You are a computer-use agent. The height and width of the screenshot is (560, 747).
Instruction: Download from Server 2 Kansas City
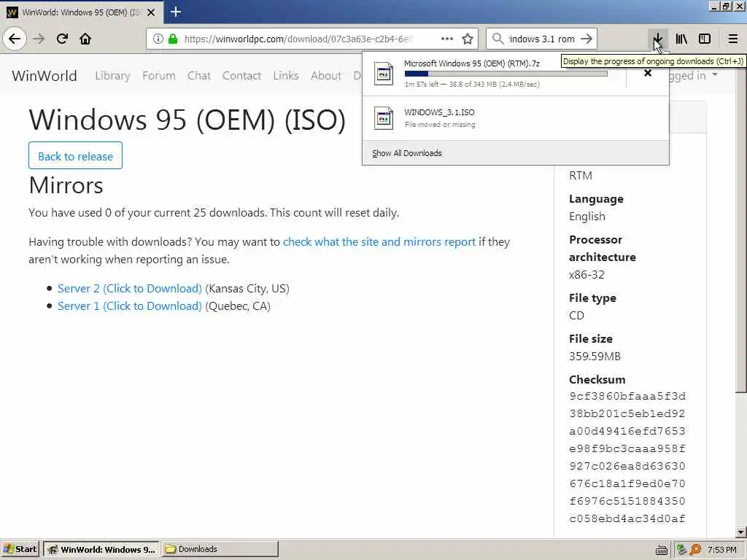(130, 289)
